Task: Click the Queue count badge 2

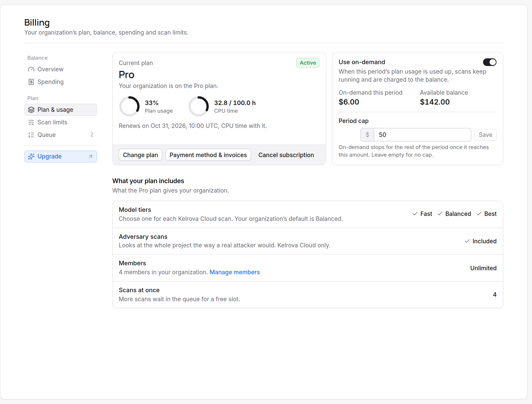Action: [x=92, y=135]
